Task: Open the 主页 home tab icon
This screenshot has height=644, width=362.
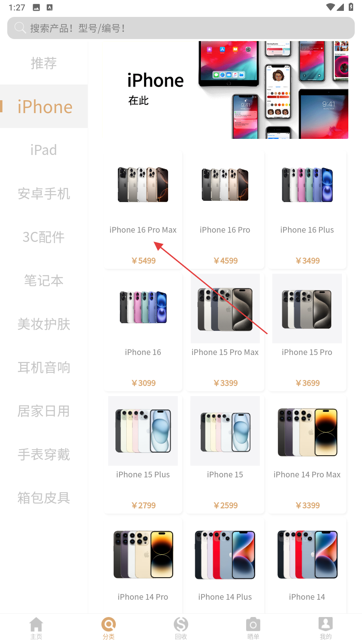Action: click(x=36, y=625)
